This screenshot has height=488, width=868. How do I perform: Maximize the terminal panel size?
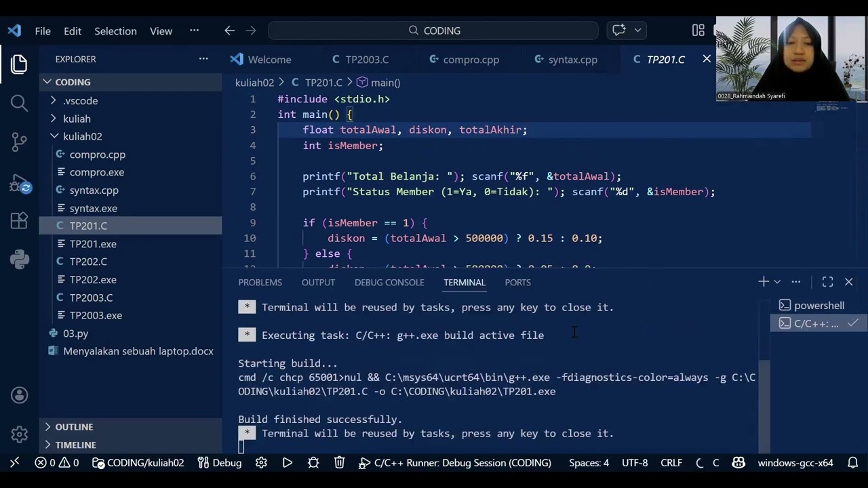coord(827,281)
